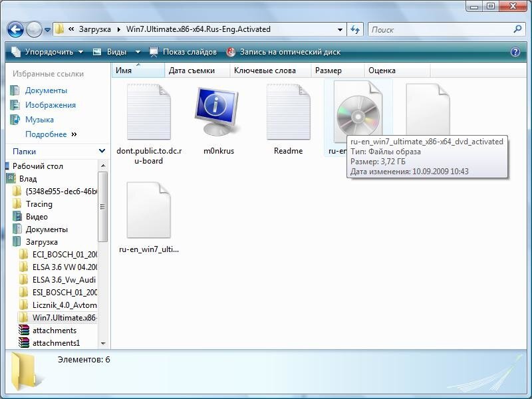Click the address bar folder icon
The height and width of the screenshot is (399, 532).
[x=59, y=29]
